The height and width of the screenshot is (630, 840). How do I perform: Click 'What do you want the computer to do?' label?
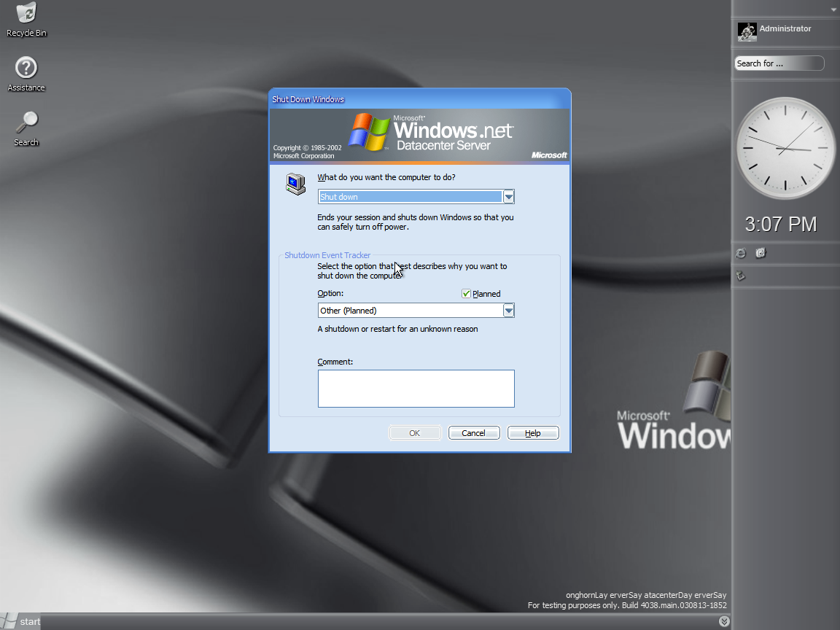pos(386,177)
